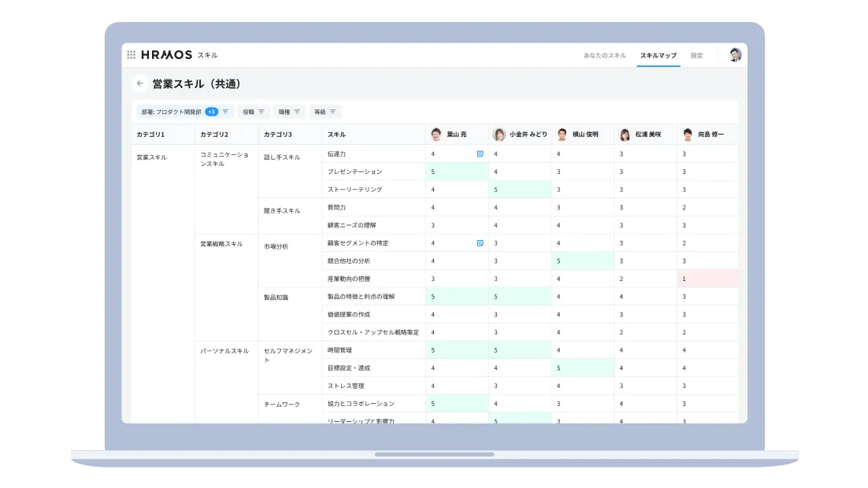
Task: Click 横山 俊明's avatar in column header
Action: (562, 135)
